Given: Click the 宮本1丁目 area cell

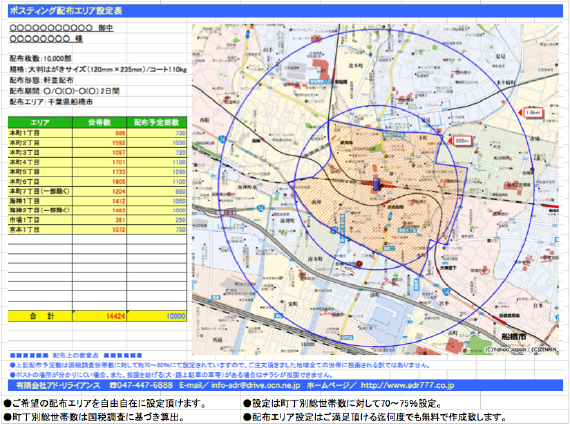Looking at the screenshot, I should point(40,229).
